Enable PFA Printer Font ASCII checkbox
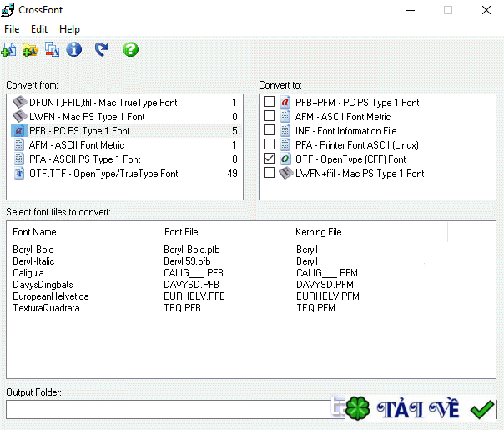Screen dimensions: 504x430 click(269, 144)
